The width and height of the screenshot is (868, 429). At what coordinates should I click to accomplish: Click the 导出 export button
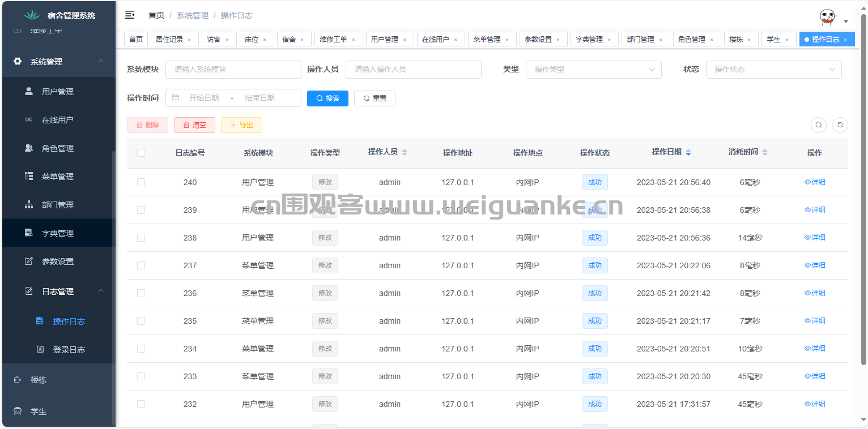coord(241,125)
